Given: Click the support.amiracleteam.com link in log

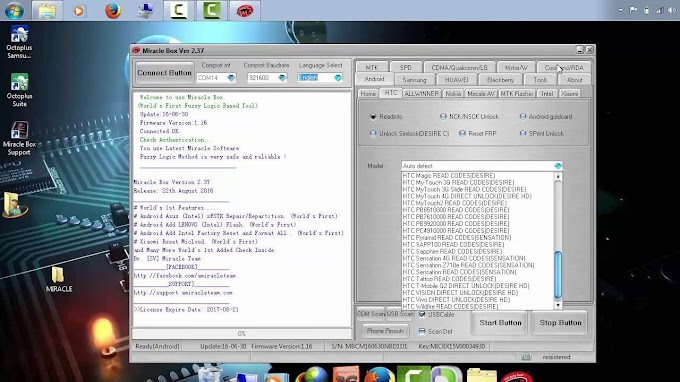Looking at the screenshot, I should (x=183, y=293).
